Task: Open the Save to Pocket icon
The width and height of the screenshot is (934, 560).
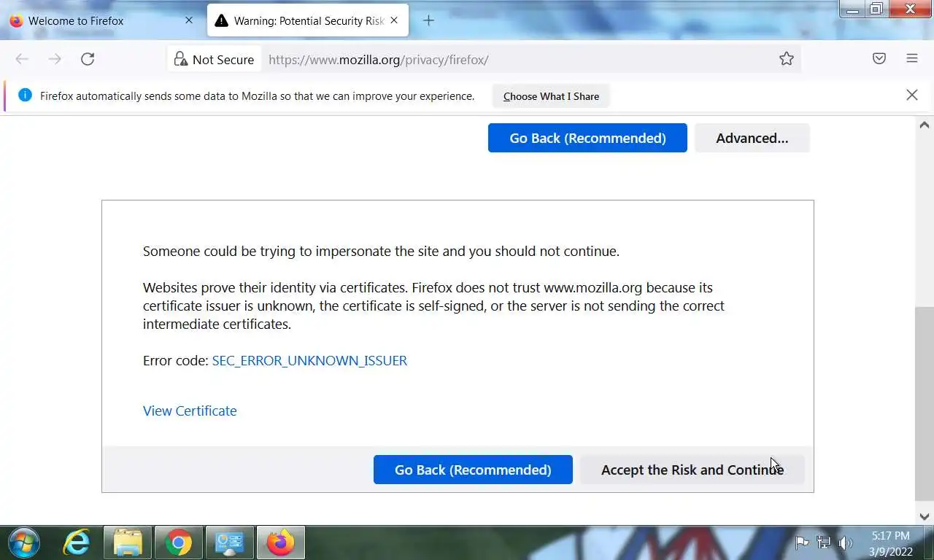Action: [879, 59]
